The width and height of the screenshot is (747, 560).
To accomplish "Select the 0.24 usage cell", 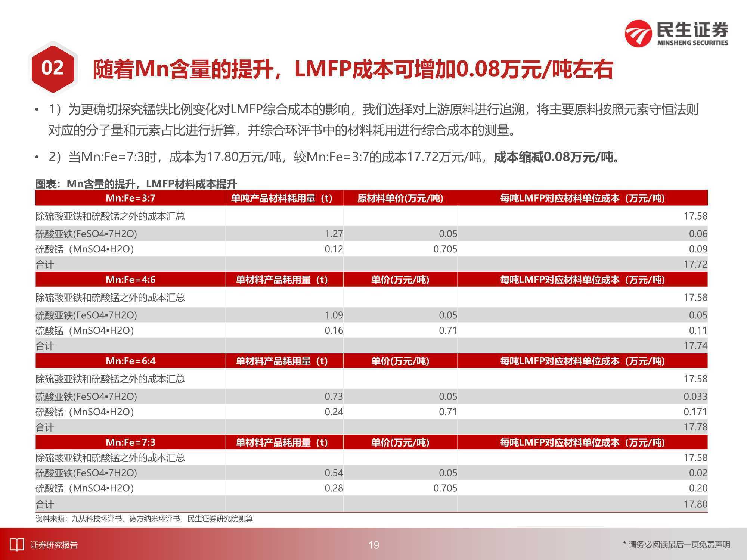I will 284,412.
